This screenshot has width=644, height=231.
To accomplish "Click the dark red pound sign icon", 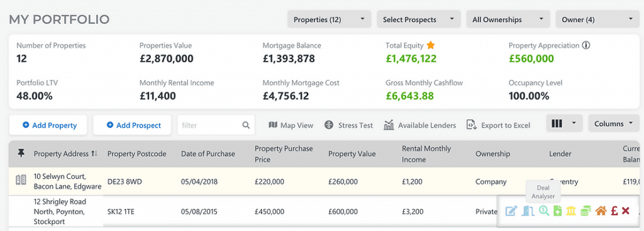I will pyautogui.click(x=614, y=211).
